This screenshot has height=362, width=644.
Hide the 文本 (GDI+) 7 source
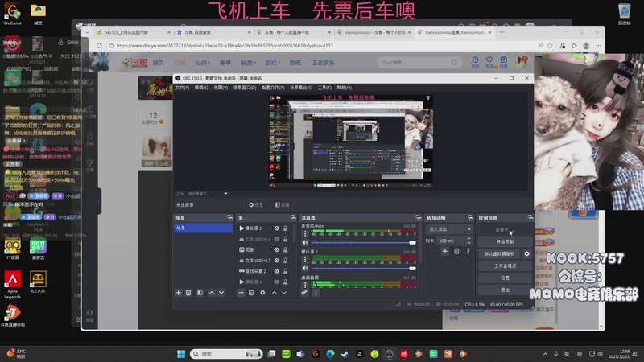pos(276,260)
